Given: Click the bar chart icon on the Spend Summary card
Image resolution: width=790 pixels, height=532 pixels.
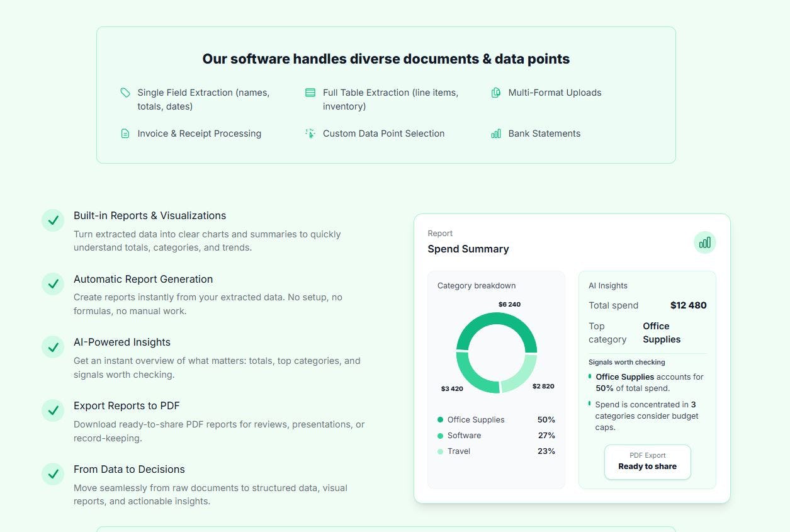Looking at the screenshot, I should (704, 242).
